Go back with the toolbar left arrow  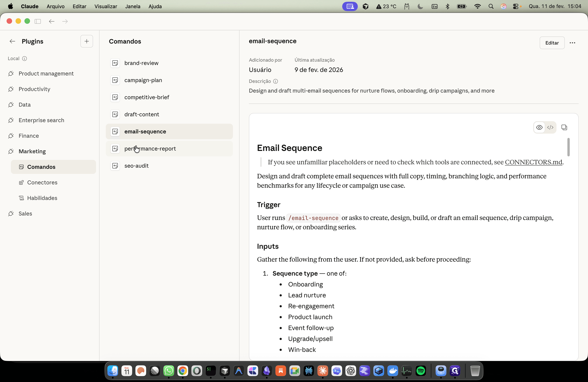(x=52, y=21)
